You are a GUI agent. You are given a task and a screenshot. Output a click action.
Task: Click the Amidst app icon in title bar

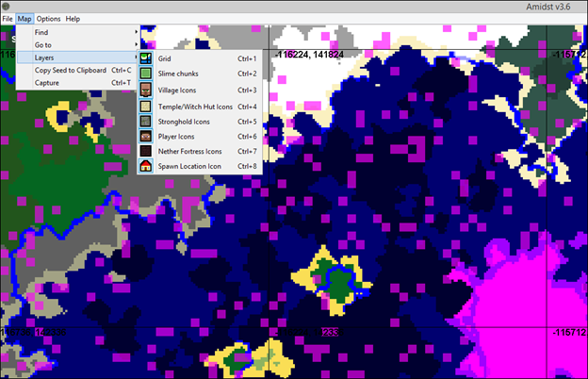point(6,6)
